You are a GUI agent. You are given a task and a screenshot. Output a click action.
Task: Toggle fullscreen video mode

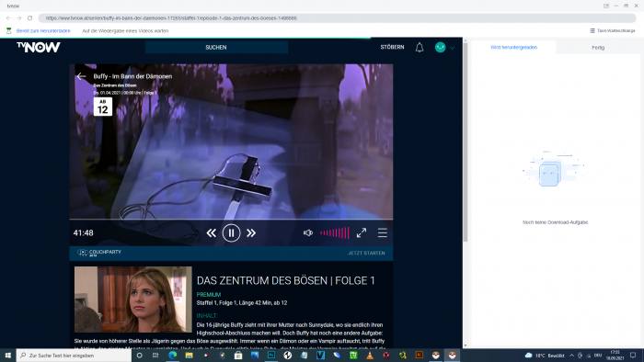pos(362,232)
